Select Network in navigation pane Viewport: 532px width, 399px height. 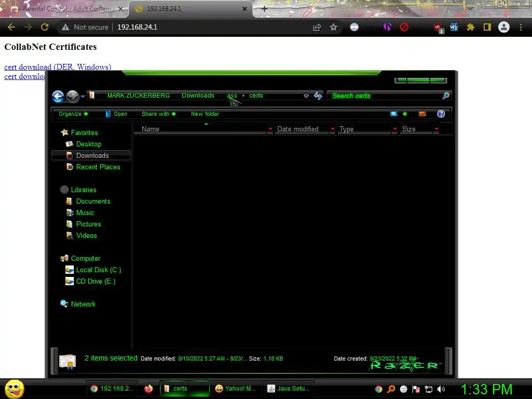[x=83, y=304]
